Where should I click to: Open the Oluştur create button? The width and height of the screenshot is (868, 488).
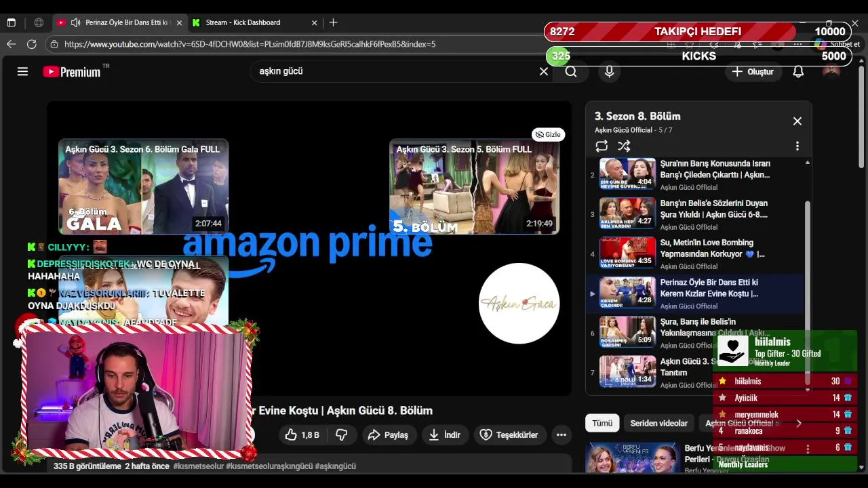(753, 71)
